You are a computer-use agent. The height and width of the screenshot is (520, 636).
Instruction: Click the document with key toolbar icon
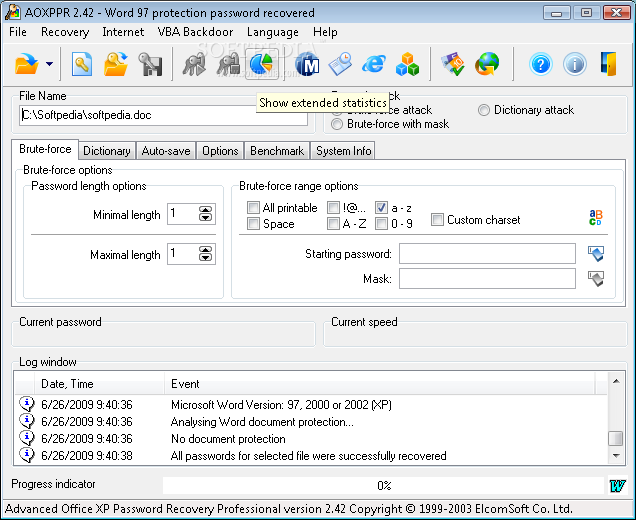(x=82, y=64)
